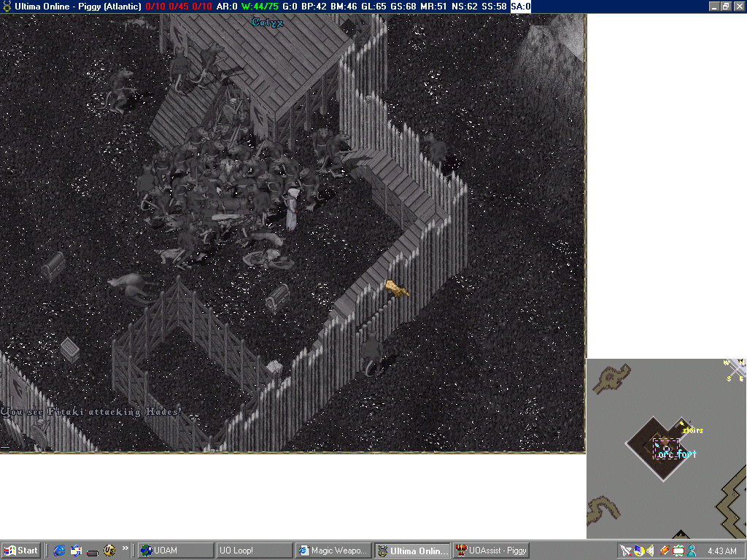
Task: Click the small wooden crate near the fence
Action: (70, 349)
